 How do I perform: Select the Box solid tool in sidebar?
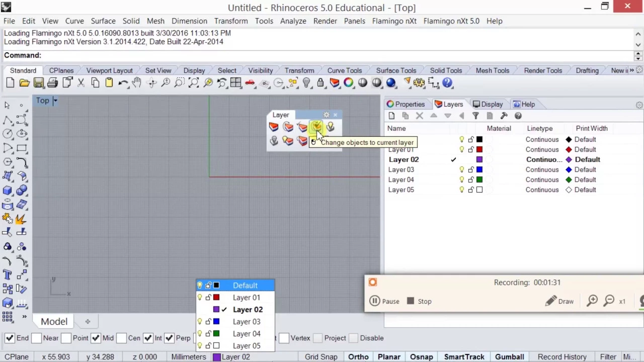(x=8, y=191)
